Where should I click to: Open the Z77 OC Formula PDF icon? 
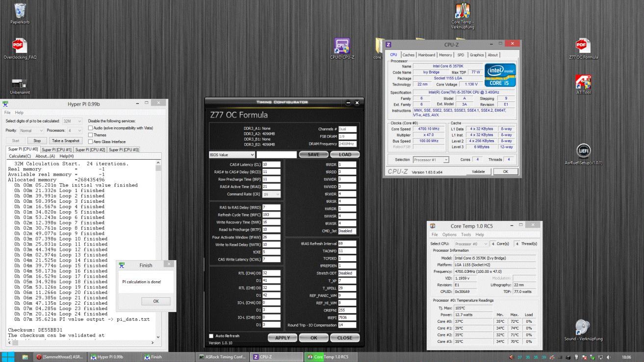pos(583,46)
